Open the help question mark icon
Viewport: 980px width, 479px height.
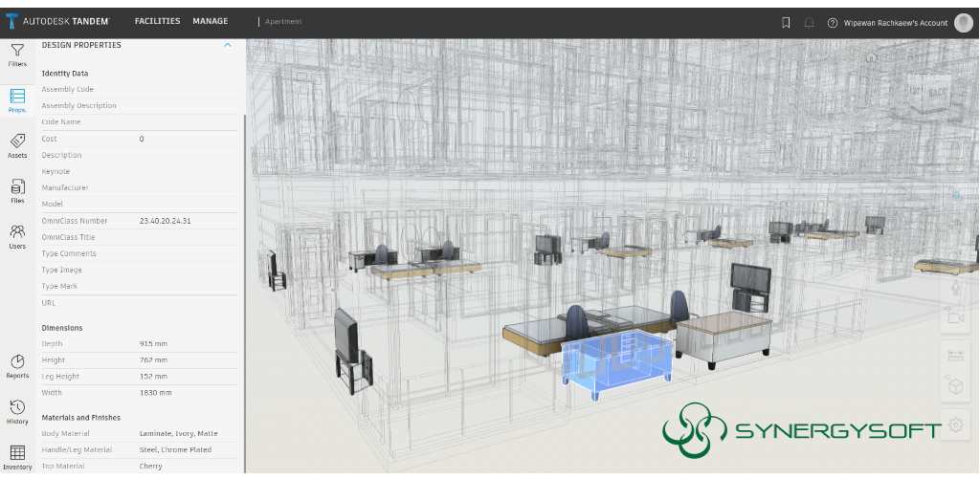coord(832,23)
